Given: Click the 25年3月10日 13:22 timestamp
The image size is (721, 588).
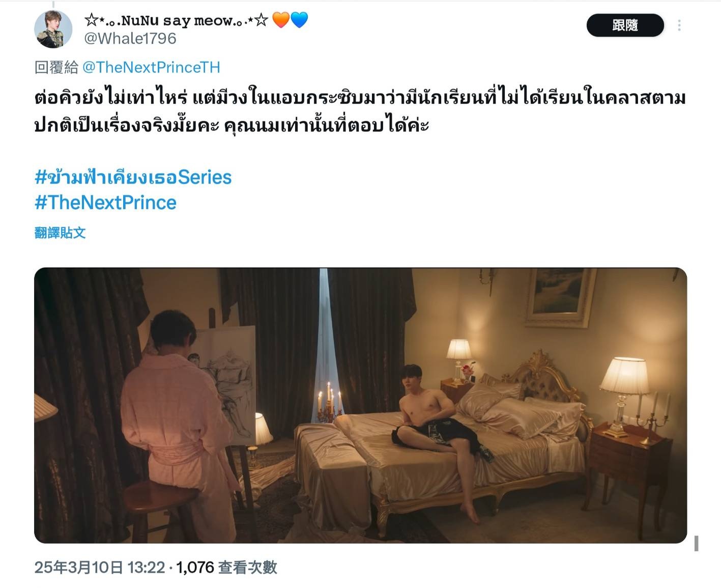Looking at the screenshot, I should coord(100,567).
